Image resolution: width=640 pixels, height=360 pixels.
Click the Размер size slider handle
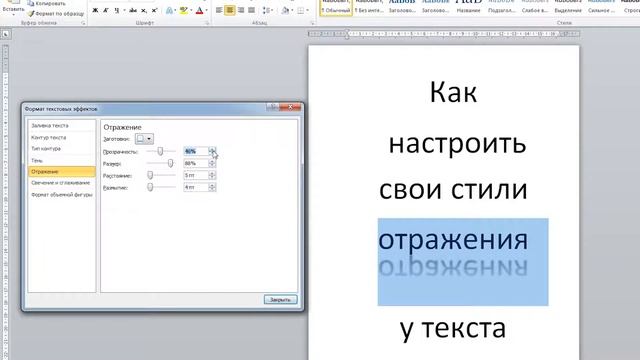pos(170,163)
